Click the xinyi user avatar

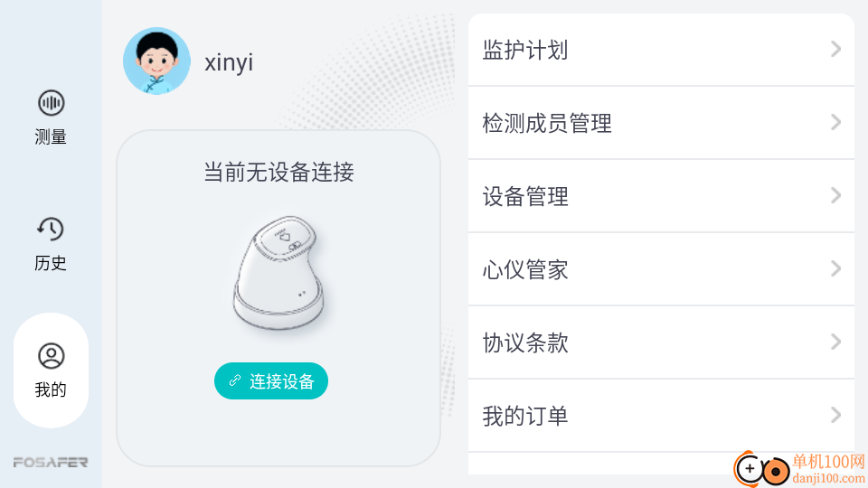tap(156, 61)
